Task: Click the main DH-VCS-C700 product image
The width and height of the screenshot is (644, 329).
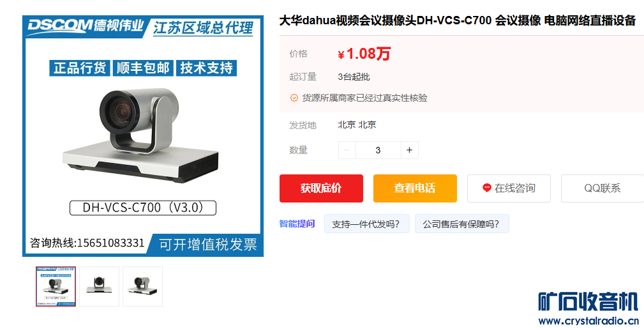Action: [143, 136]
